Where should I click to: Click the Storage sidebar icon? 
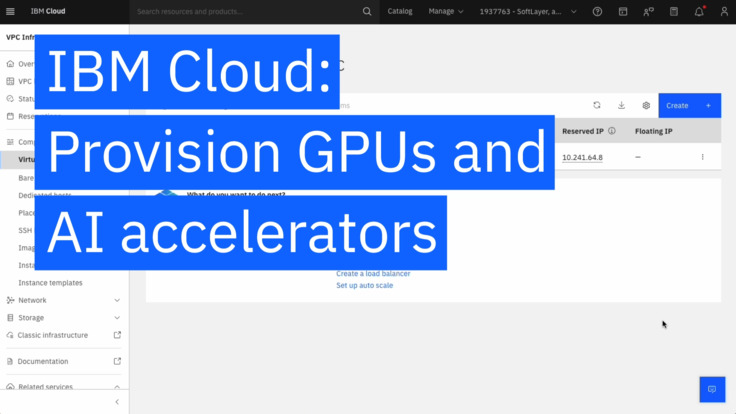(10, 318)
